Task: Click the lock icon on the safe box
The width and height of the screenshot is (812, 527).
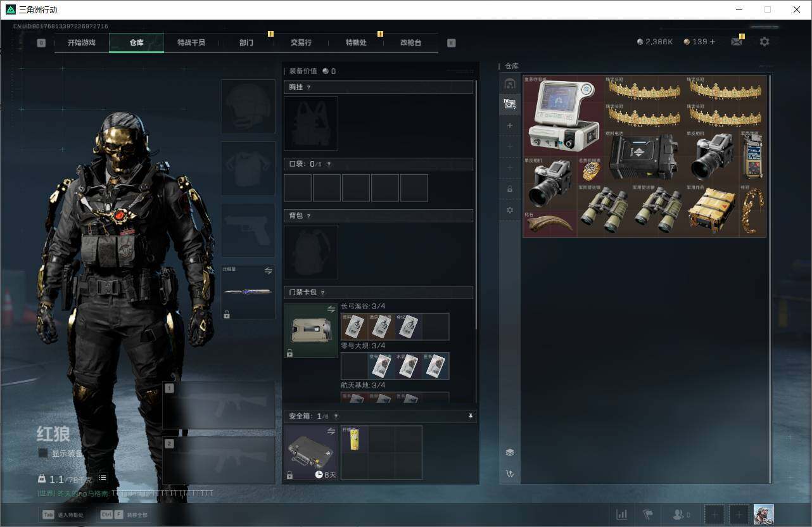Action: 289,475
